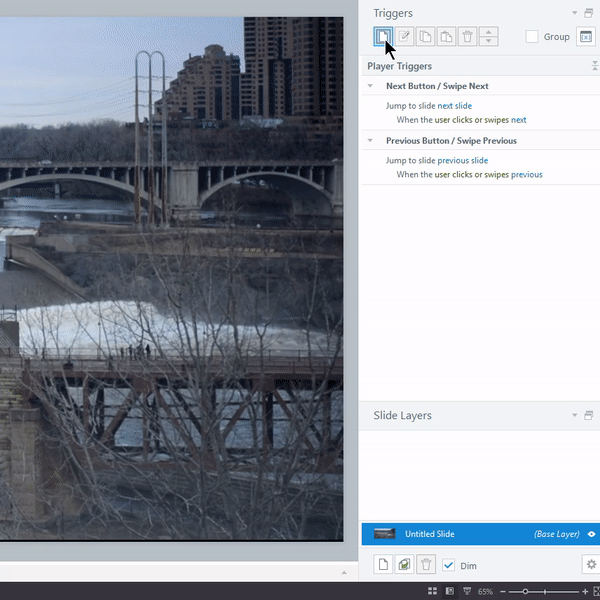Select the 'Jump to slide previous slide' trigger

point(481,168)
